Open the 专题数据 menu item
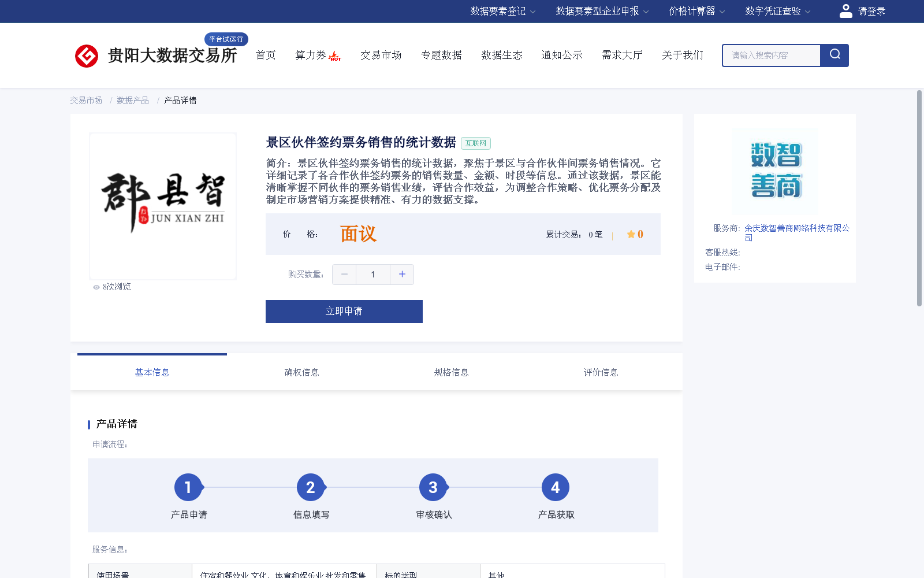Screen dimensions: 924x578 [x=441, y=55]
